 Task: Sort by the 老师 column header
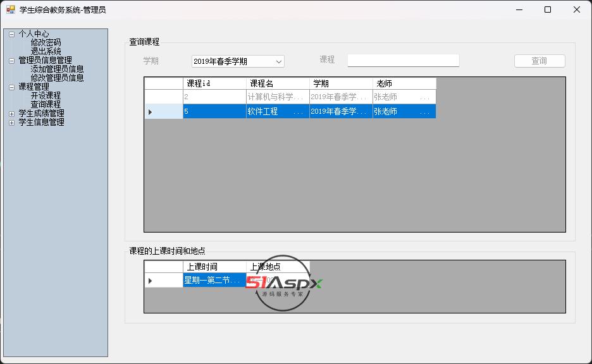click(404, 83)
